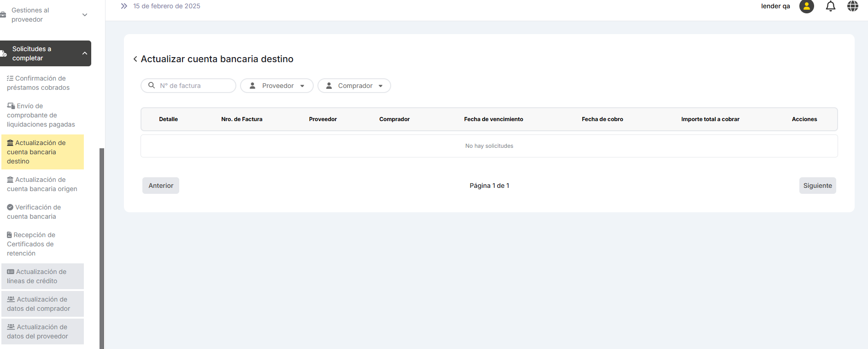Open the Comprador filter dropdown

[354, 86]
